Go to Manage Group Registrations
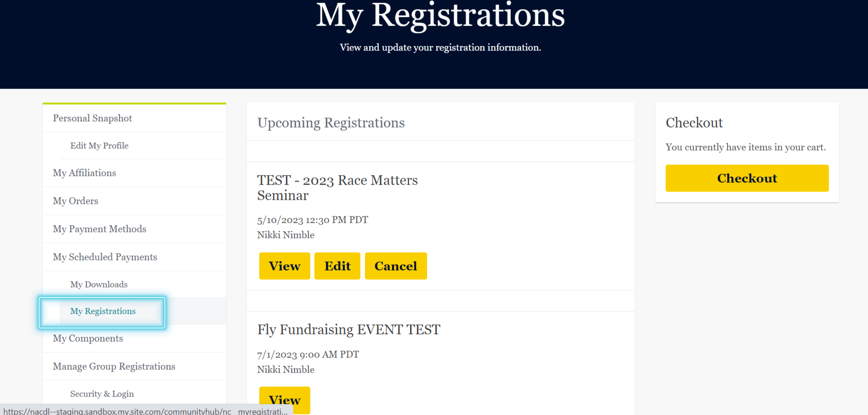868x415 pixels. (114, 366)
